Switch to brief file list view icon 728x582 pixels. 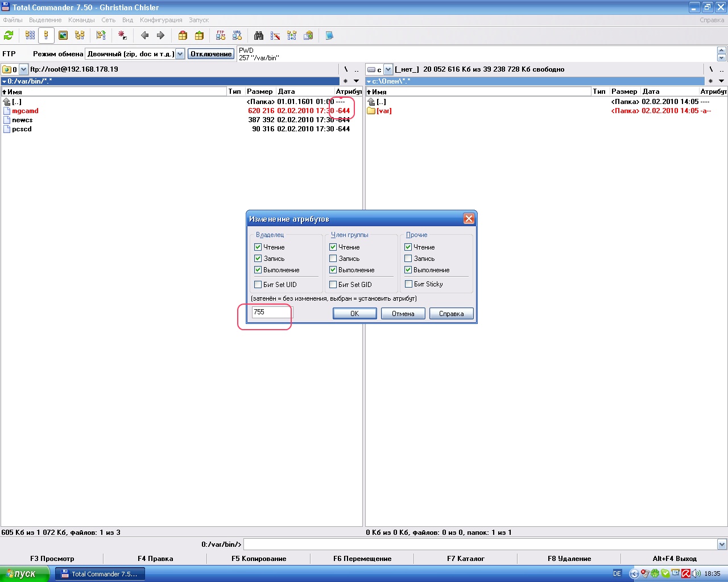(30, 35)
